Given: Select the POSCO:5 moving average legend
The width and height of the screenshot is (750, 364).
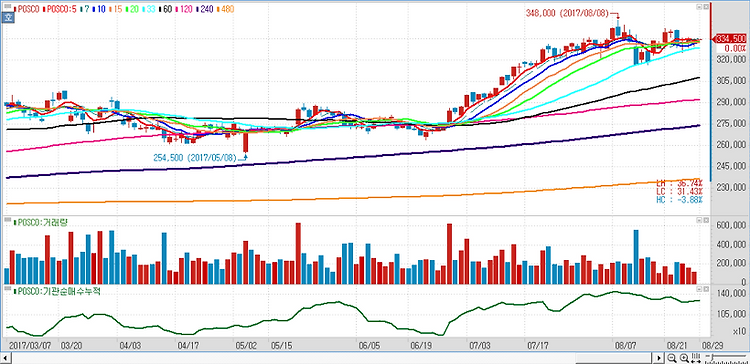Looking at the screenshot, I should pos(60,9).
